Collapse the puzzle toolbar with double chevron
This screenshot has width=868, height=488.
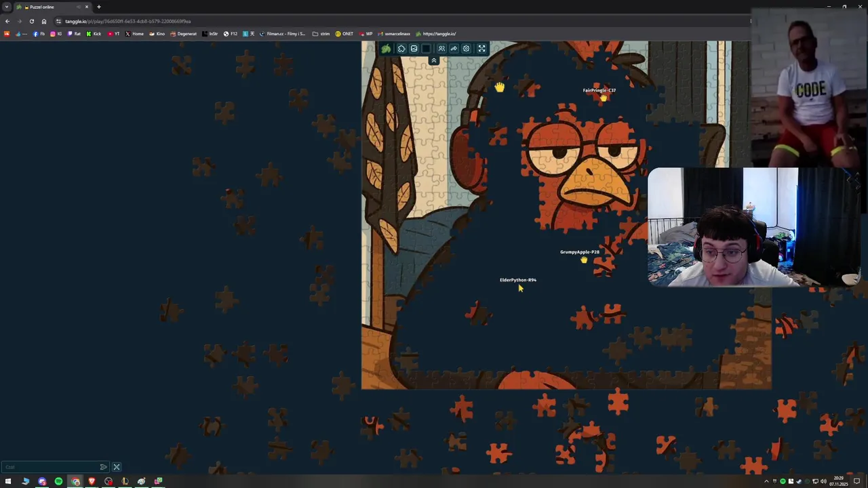pyautogui.click(x=434, y=60)
